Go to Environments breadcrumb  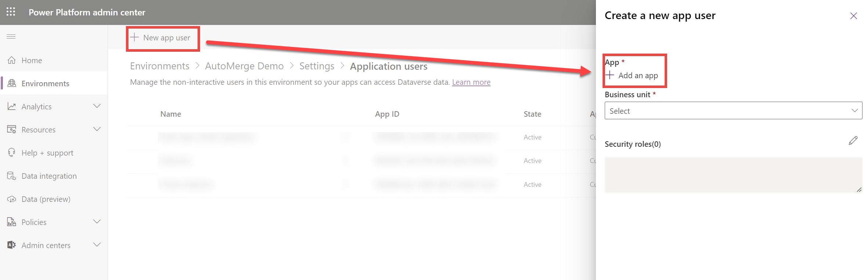[160, 66]
